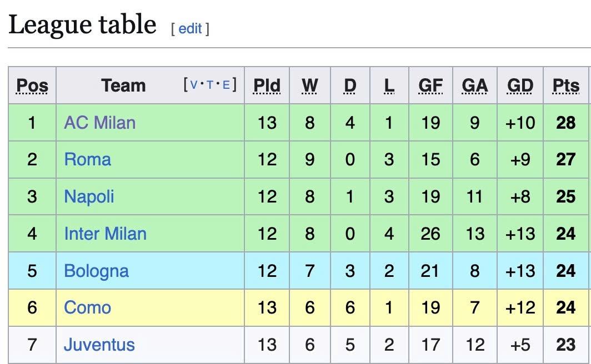Sort the table by goal difference GD
591x364 pixels.
[519, 85]
